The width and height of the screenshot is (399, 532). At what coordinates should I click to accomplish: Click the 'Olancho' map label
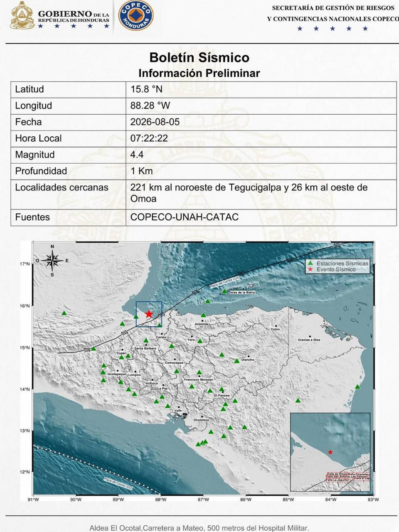[x=248, y=360]
